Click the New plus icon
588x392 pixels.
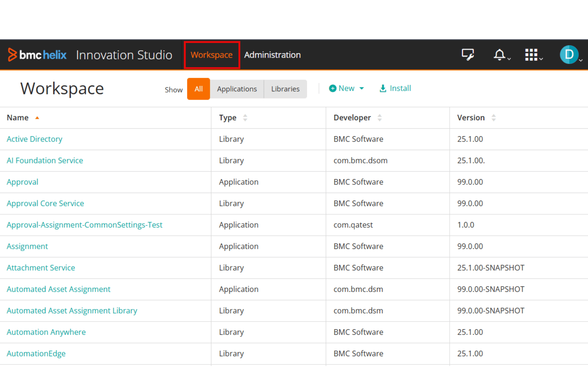point(333,89)
